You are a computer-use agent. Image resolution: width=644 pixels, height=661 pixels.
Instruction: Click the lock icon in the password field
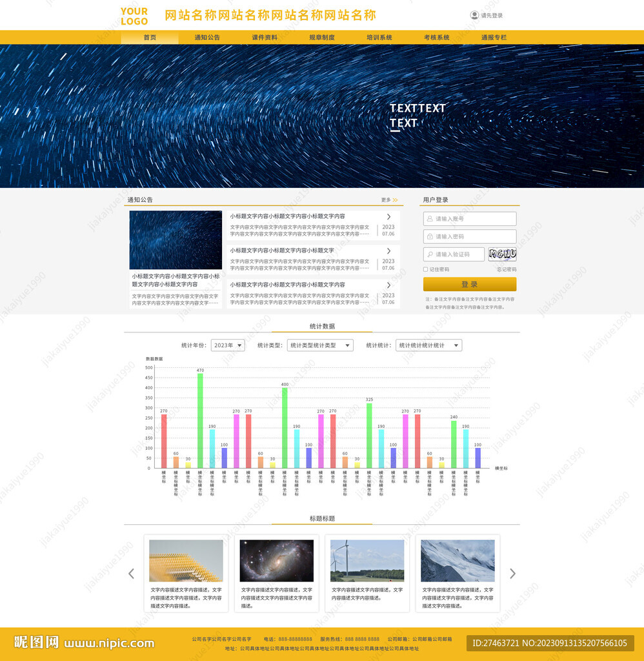[430, 236]
